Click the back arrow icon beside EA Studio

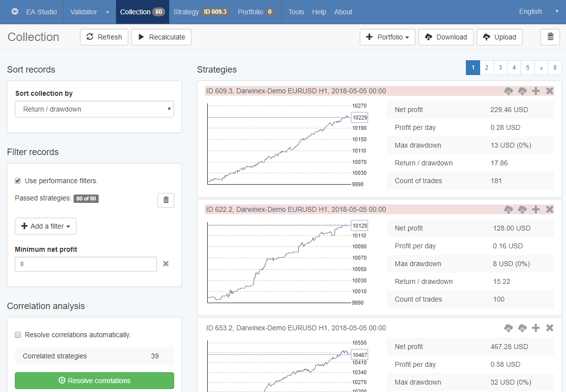15,11
